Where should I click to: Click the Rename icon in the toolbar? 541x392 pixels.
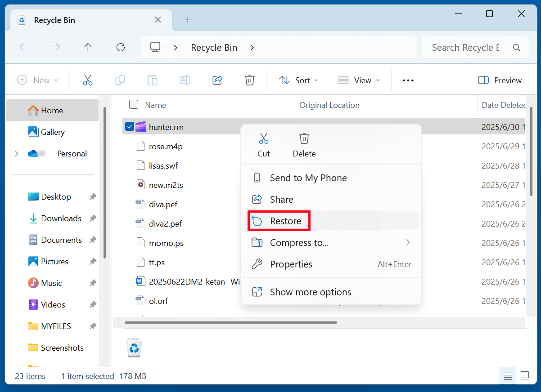pos(185,80)
